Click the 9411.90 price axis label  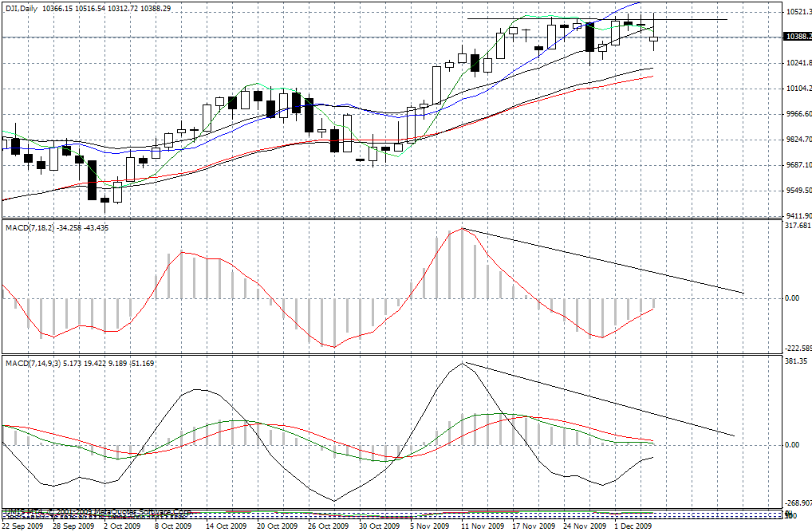[797, 215]
